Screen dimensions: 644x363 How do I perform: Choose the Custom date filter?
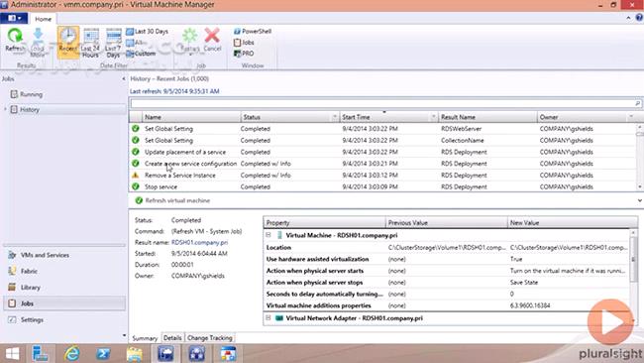coord(141,54)
